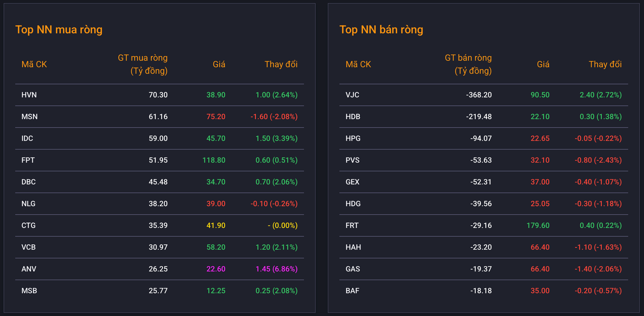The width and height of the screenshot is (644, 316).
Task: Click ANV price 22.60
Action: 216,269
